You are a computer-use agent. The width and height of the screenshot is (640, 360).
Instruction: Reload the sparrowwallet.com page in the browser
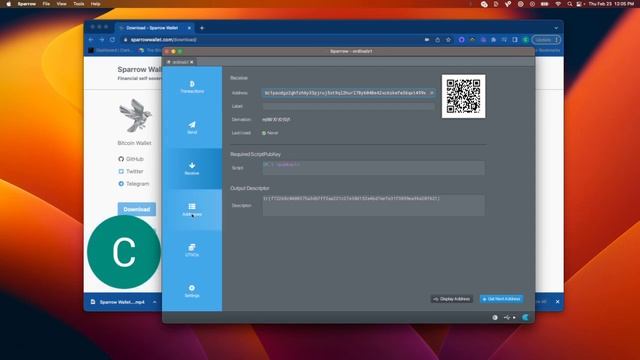pos(113,40)
